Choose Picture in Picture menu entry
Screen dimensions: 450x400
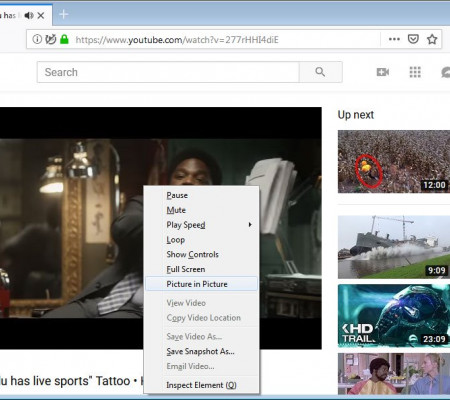click(x=202, y=284)
